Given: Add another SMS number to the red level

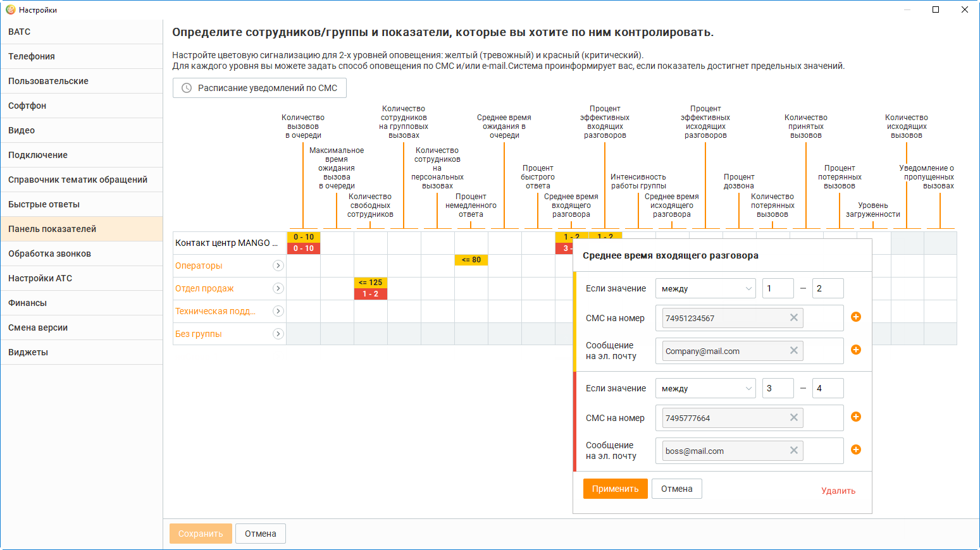Looking at the screenshot, I should pyautogui.click(x=856, y=417).
